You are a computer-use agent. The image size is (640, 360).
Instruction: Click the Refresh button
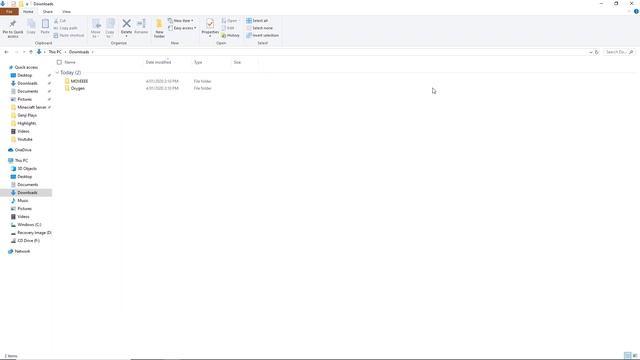[x=597, y=52]
